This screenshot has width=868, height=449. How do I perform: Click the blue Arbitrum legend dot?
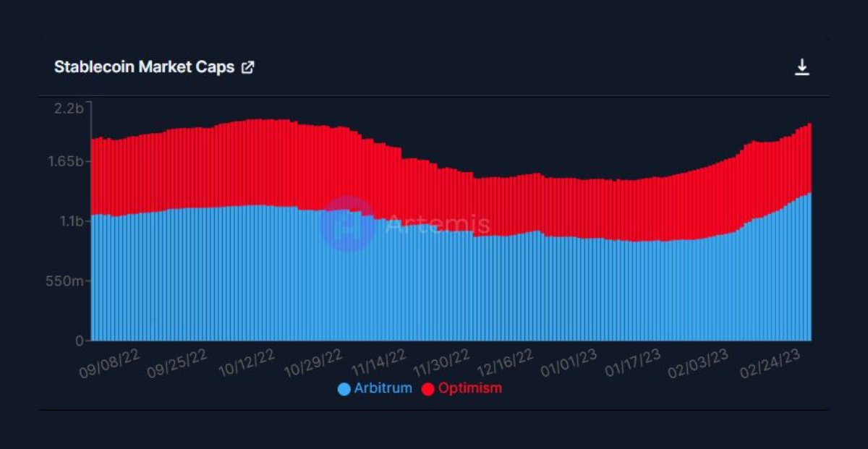344,389
